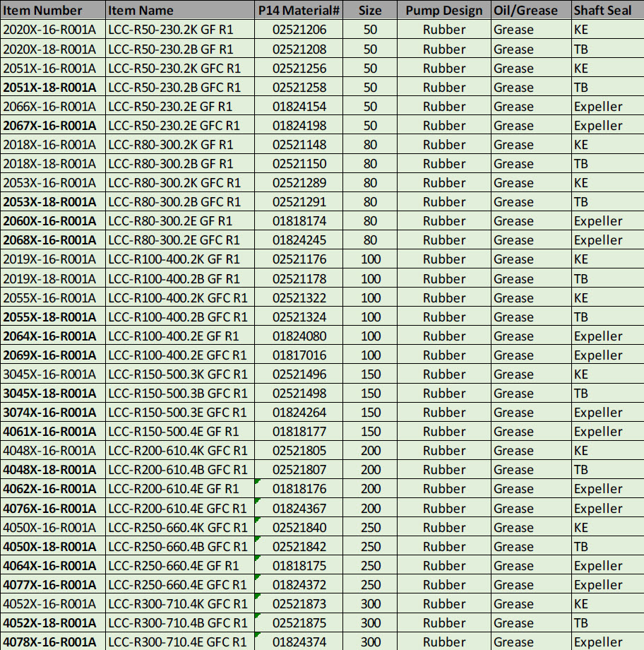
Task: Select Size 150 in 3074X-16-R001A row
Action: pyautogui.click(x=370, y=412)
